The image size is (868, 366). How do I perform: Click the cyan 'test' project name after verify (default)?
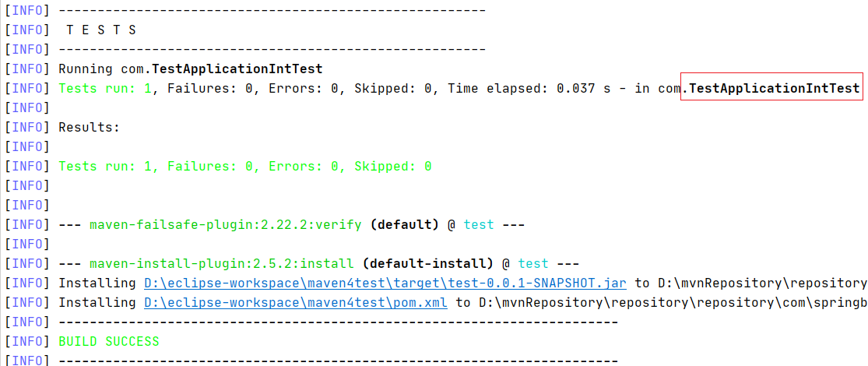(479, 225)
